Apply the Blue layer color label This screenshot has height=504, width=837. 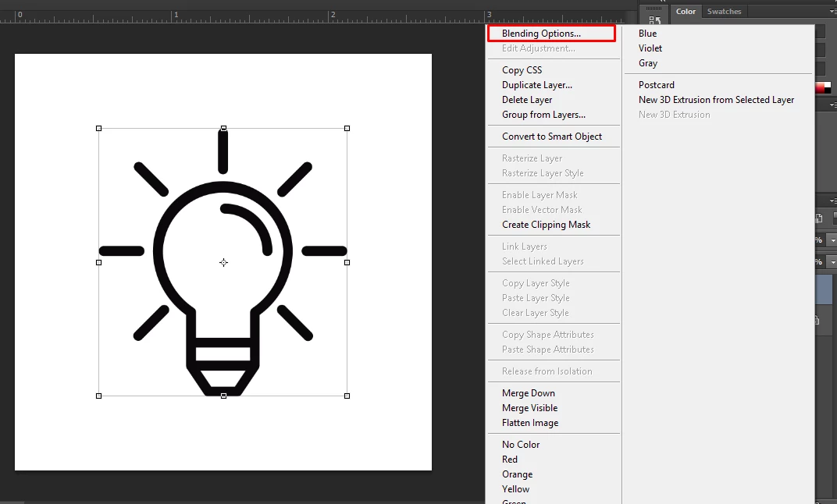pos(647,33)
